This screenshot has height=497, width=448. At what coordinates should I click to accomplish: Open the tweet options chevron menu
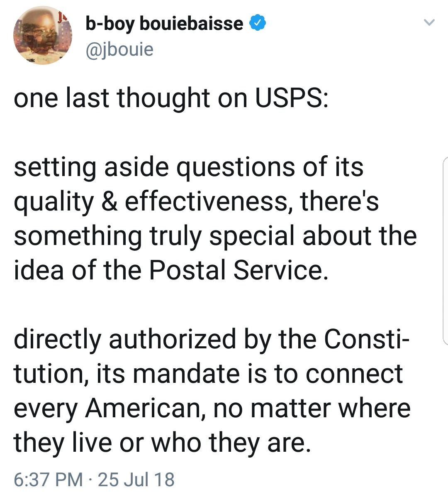[430, 22]
